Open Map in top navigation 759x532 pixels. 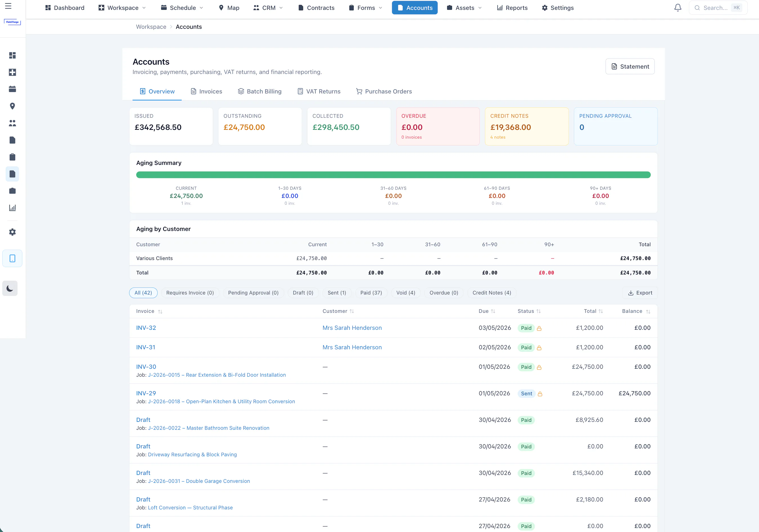tap(229, 8)
